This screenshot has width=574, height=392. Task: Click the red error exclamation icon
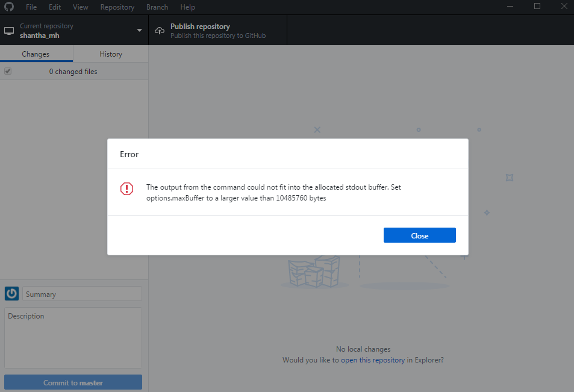[126, 188]
